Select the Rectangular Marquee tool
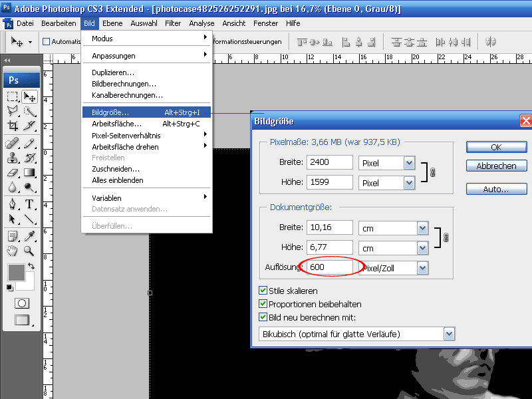Viewport: 532px width, 399px height. pos(13,96)
